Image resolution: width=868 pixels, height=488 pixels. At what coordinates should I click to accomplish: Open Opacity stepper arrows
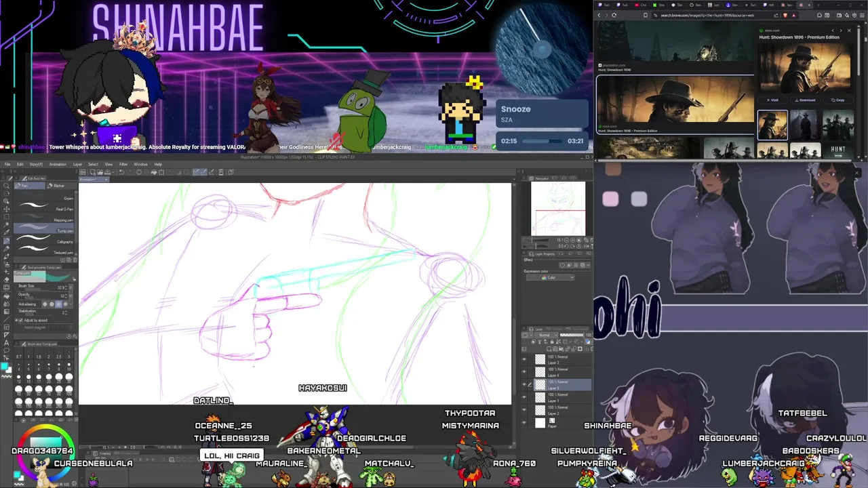click(x=66, y=296)
